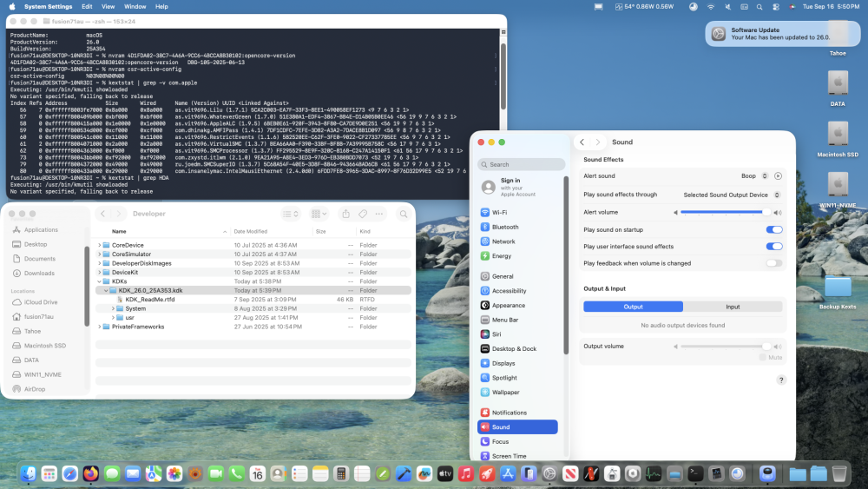The image size is (868, 489).
Task: Open Mail app in the Dock
Action: (x=133, y=473)
